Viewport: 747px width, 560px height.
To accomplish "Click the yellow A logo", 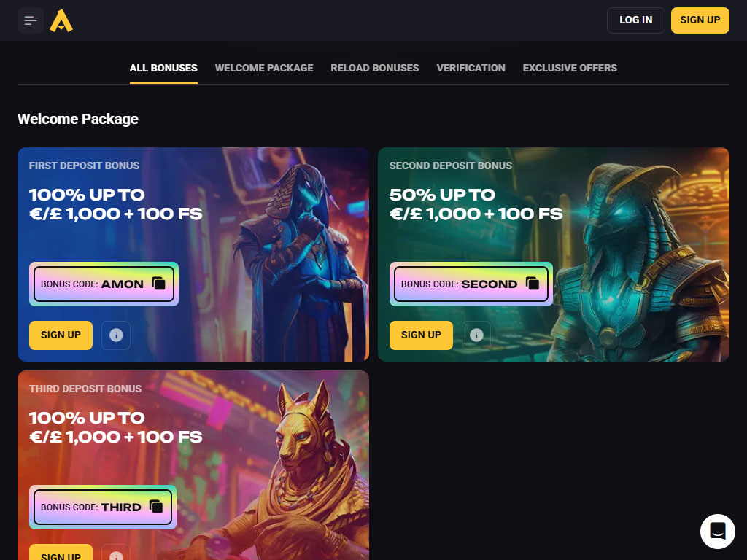I will point(61,20).
